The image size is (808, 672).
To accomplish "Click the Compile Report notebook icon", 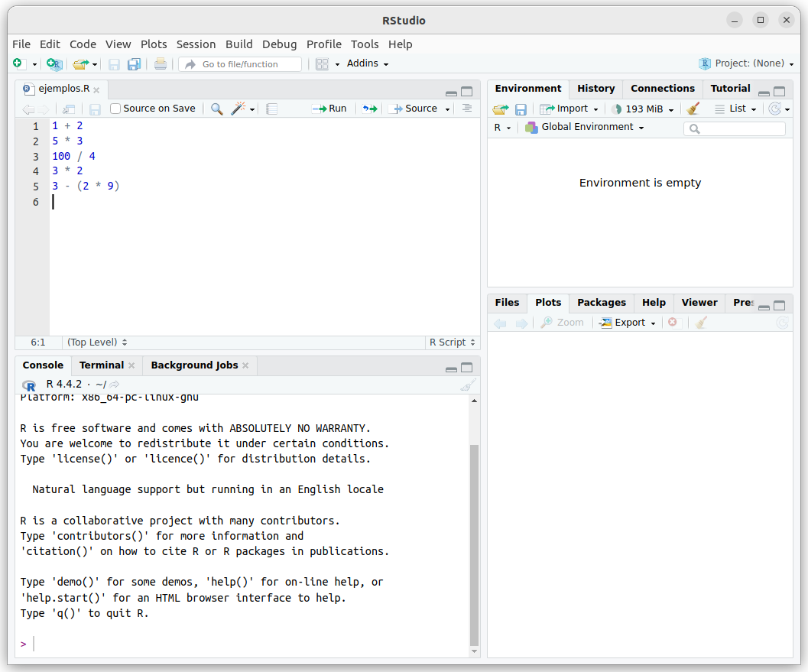I will click(x=272, y=109).
